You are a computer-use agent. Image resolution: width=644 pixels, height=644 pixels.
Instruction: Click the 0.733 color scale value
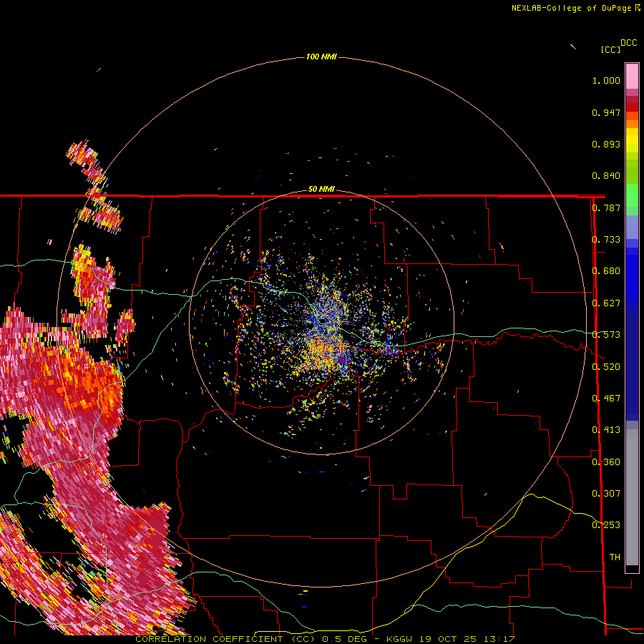(x=606, y=240)
